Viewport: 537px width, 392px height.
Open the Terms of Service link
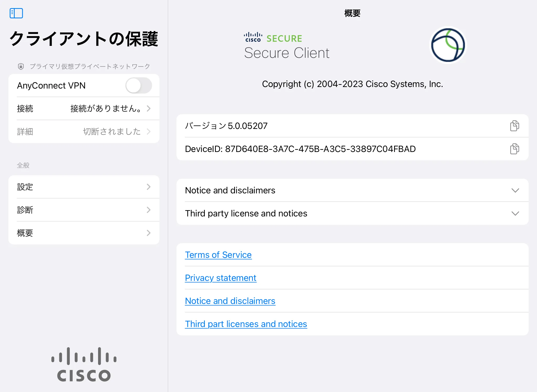click(218, 255)
